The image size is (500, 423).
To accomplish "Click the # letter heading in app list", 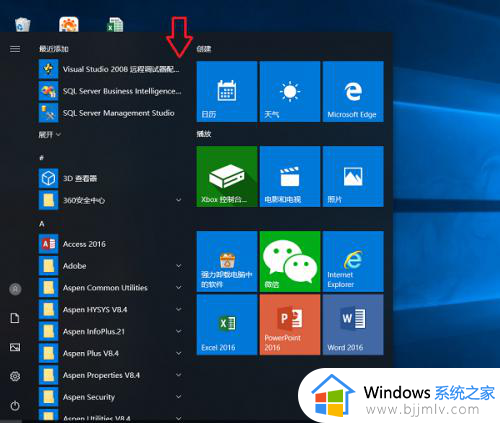I will 41,157.
